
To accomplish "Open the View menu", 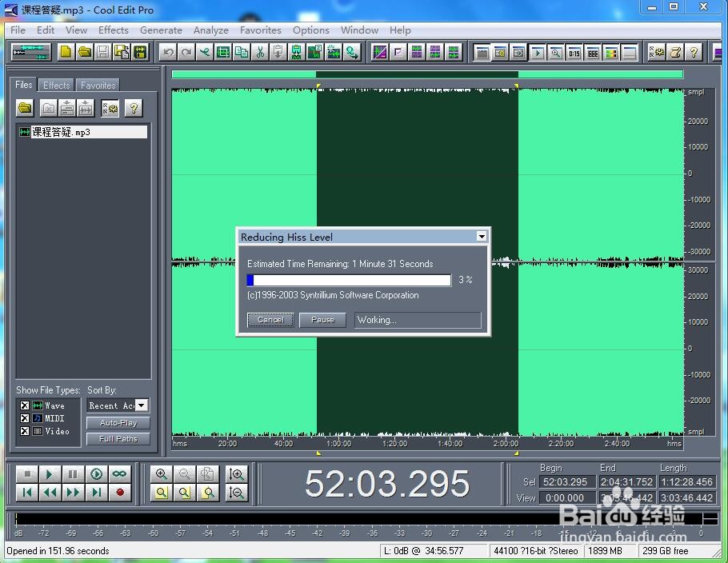I will pyautogui.click(x=76, y=30).
